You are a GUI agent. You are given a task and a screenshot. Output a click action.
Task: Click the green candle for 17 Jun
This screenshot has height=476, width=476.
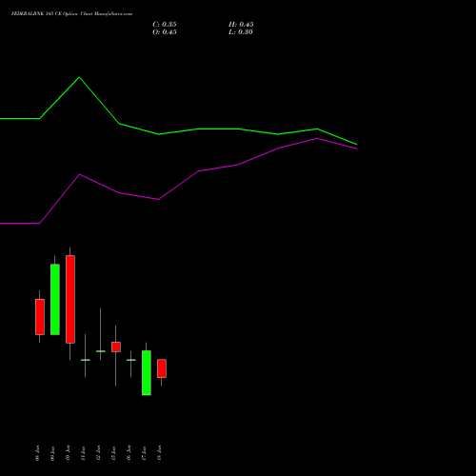click(x=147, y=373)
